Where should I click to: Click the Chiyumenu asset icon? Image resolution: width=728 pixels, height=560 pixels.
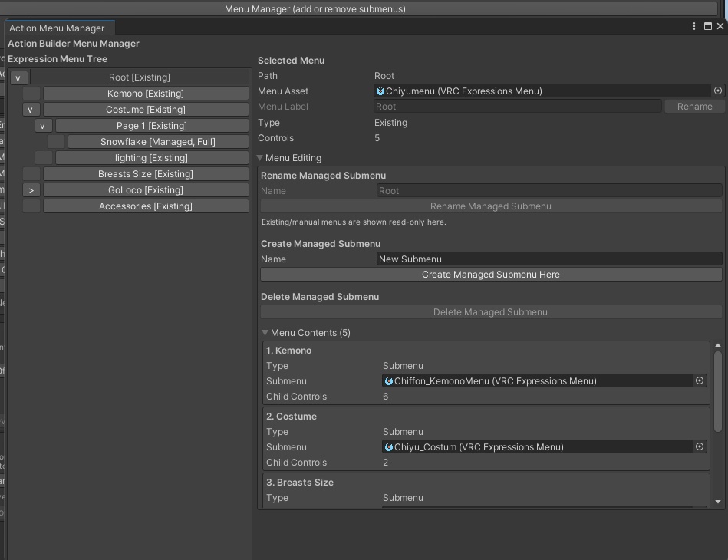(x=380, y=91)
